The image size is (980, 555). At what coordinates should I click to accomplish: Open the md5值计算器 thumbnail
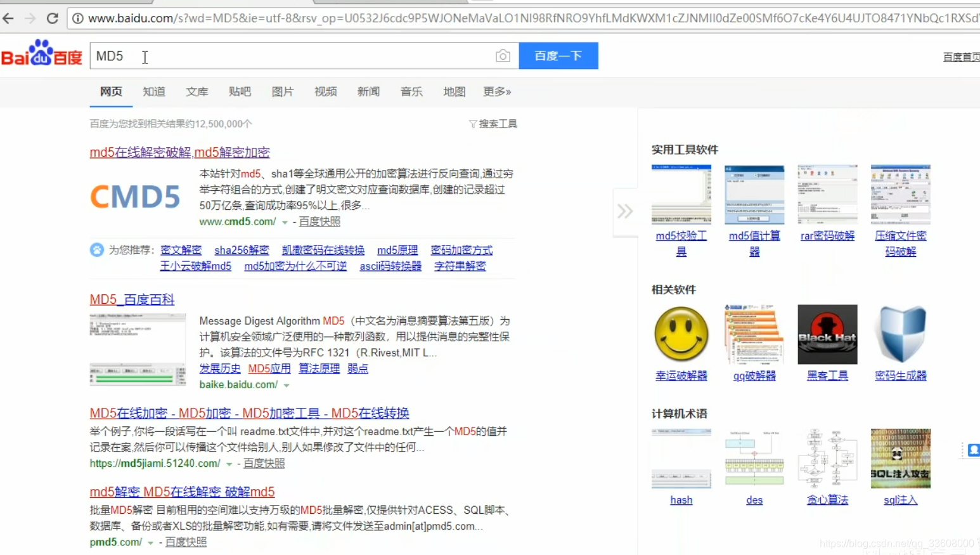click(754, 194)
